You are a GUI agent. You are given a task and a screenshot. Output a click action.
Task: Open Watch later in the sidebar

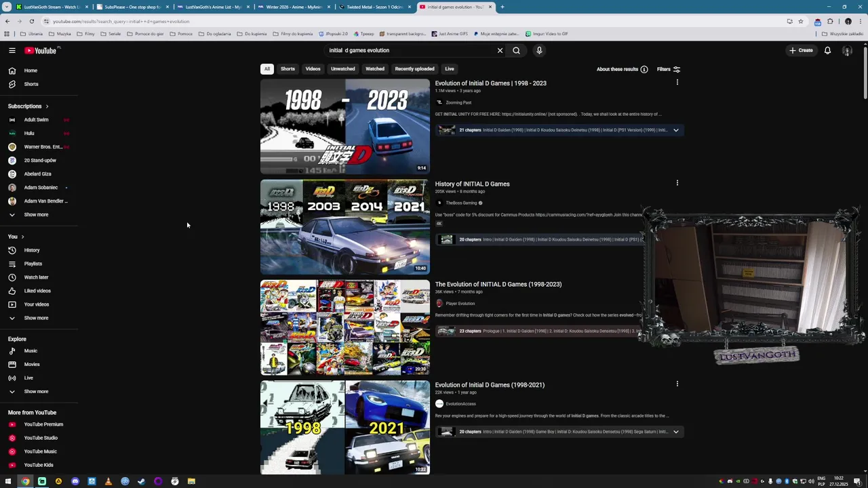point(36,277)
